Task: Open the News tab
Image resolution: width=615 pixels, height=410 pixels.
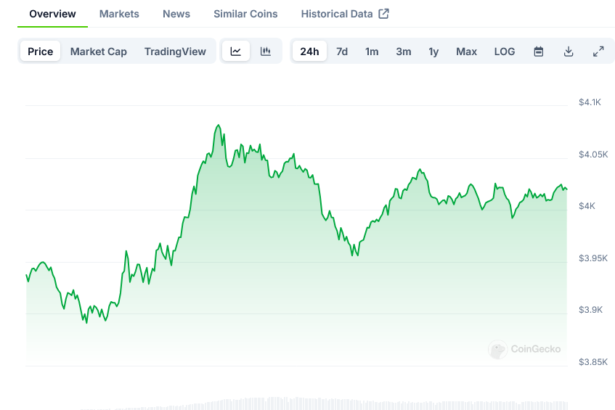Action: pyautogui.click(x=176, y=14)
